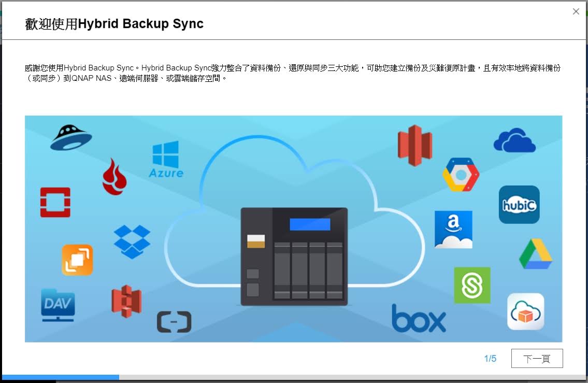Click the green ShareFile S icon
This screenshot has width=588, height=383.
(472, 285)
